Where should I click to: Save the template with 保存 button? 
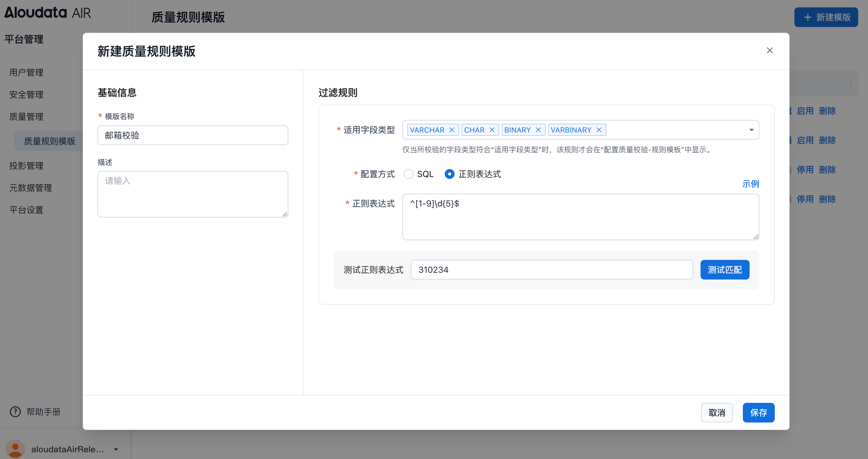point(759,412)
